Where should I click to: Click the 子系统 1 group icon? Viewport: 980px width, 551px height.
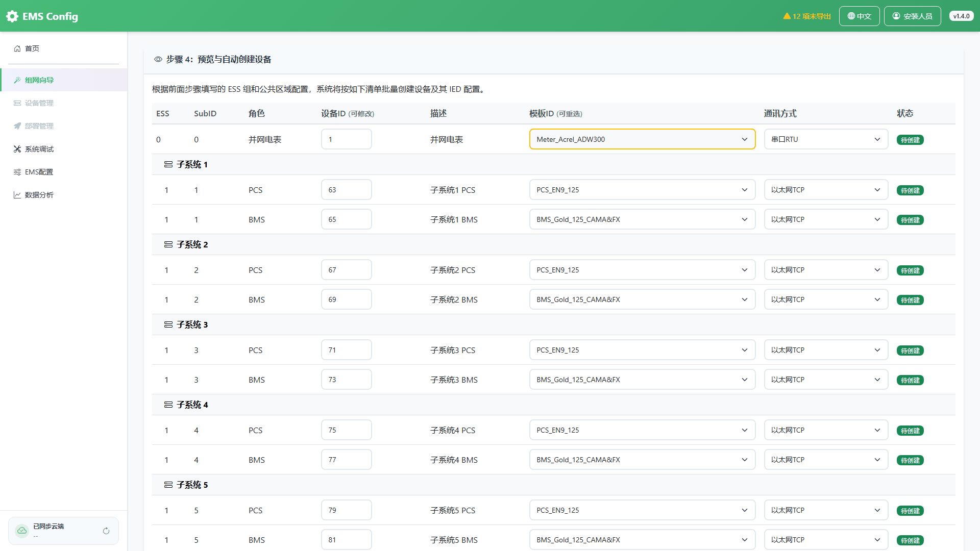click(168, 165)
